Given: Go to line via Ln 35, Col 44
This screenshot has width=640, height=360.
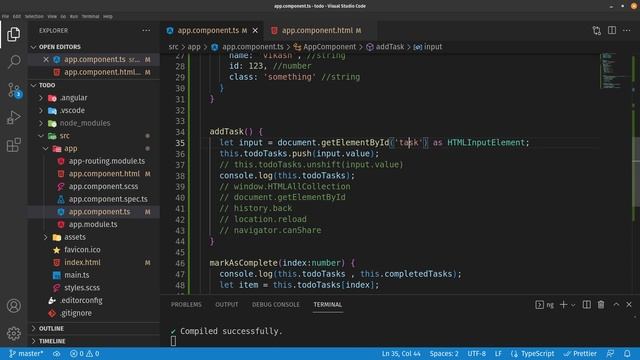Looking at the screenshot, I should (401, 353).
